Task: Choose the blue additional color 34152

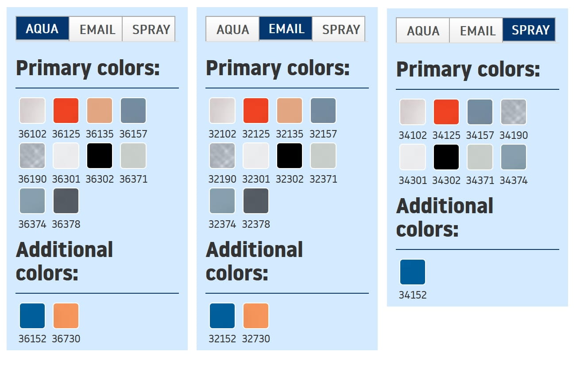Action: click(x=413, y=272)
